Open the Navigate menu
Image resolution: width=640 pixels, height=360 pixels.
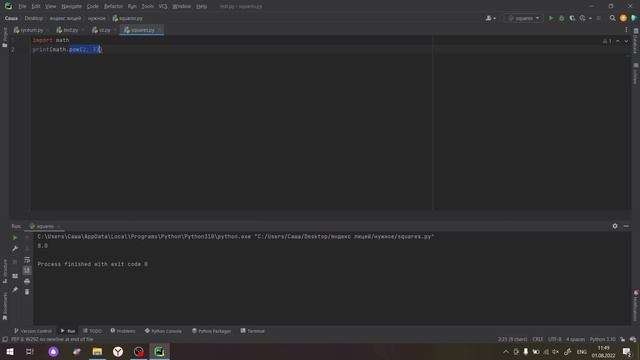[x=71, y=7]
